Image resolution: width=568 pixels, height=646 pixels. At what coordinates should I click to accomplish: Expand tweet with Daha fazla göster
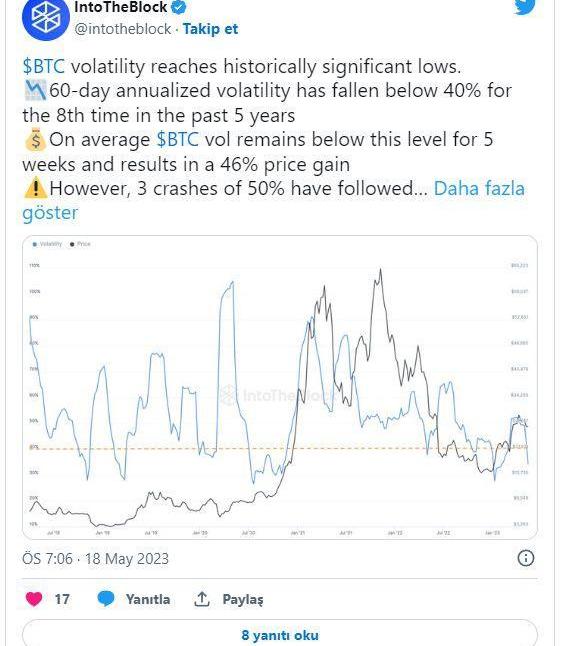point(273,201)
